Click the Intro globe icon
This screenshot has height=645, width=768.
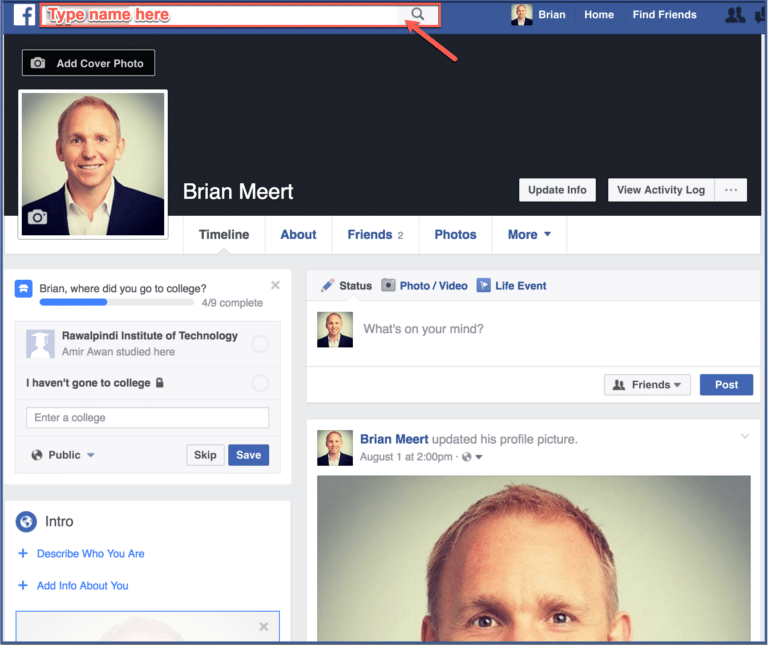tap(26, 521)
